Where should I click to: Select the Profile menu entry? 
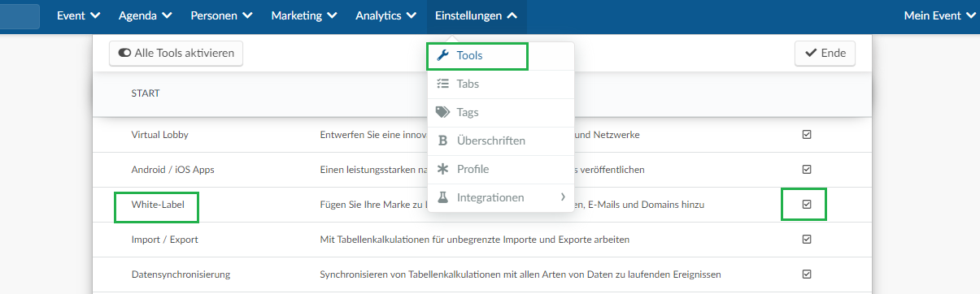point(501,169)
